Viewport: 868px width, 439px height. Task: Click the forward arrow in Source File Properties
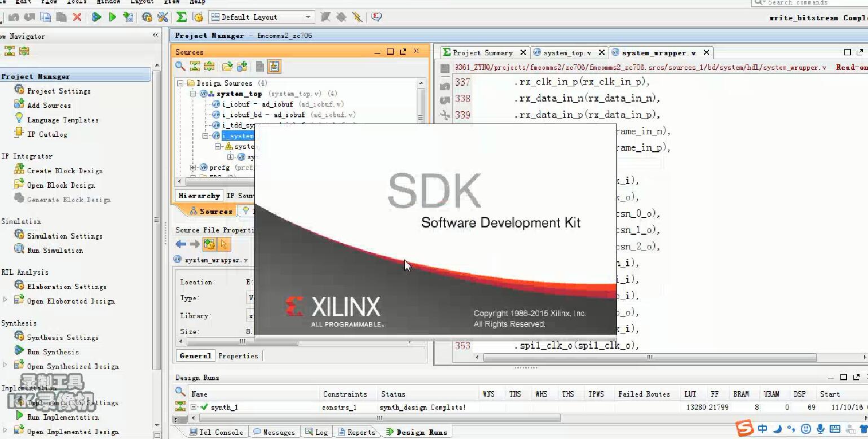point(195,244)
